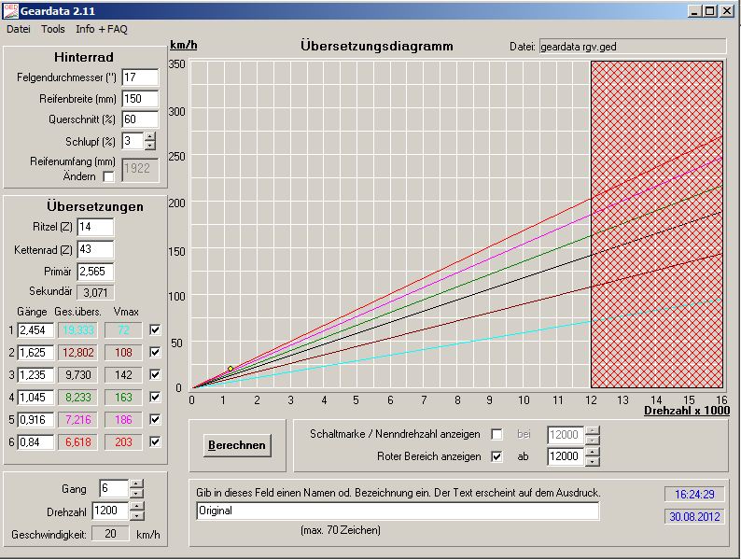Click the Kettenrad (Z) input field
Screen dimensions: 741x560
pyautogui.click(x=95, y=249)
